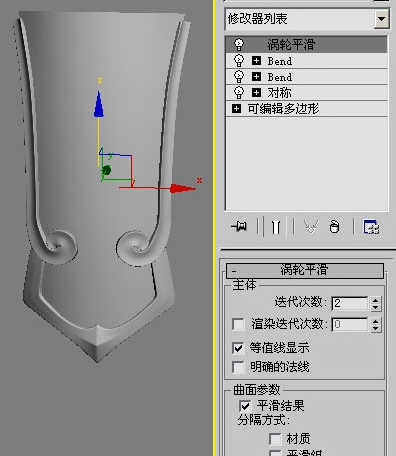Open Configure Modifier Sets icon

[371, 227]
